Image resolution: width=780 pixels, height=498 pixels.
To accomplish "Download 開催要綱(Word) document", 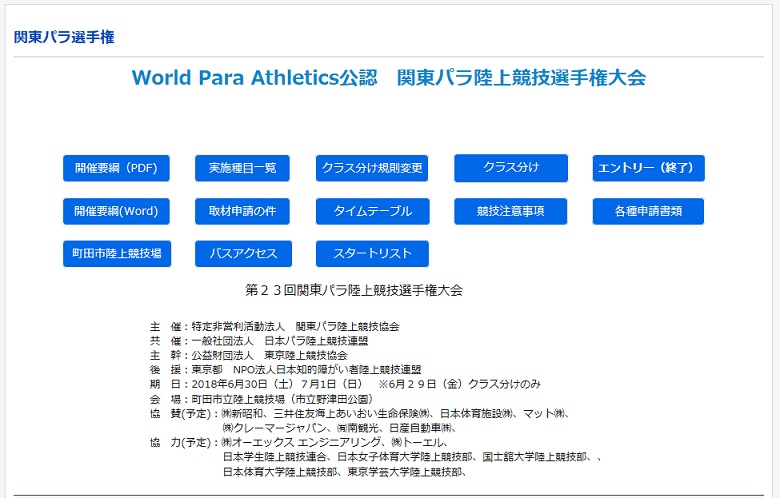I will 116,211.
